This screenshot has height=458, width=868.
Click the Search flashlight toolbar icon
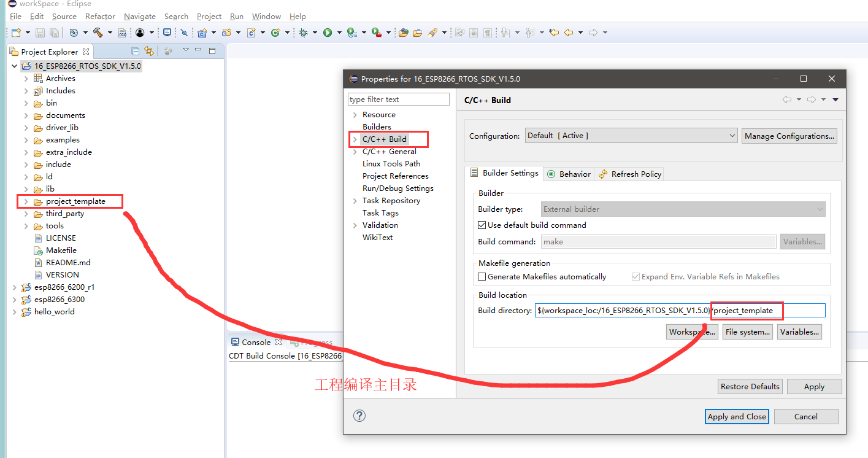(x=432, y=33)
